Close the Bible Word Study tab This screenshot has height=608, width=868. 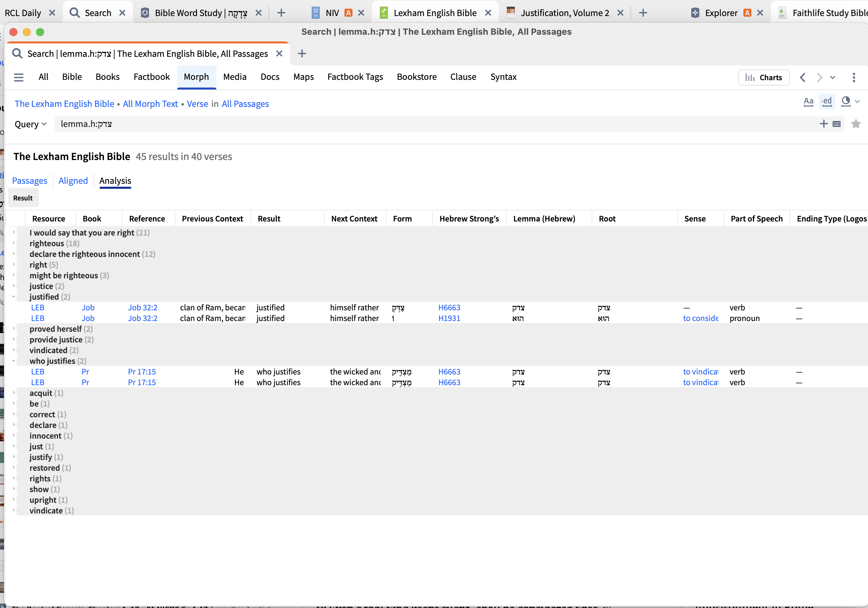(259, 13)
